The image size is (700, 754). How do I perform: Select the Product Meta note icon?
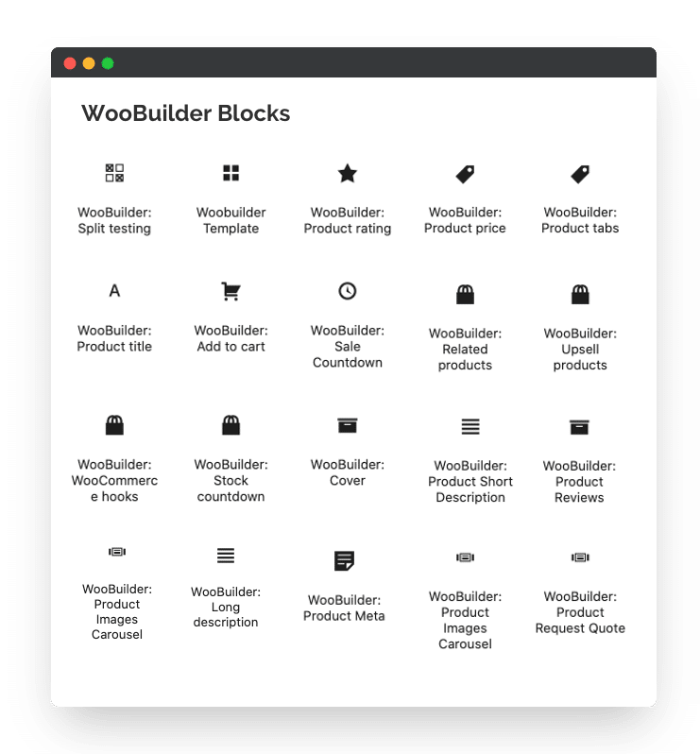(x=344, y=560)
